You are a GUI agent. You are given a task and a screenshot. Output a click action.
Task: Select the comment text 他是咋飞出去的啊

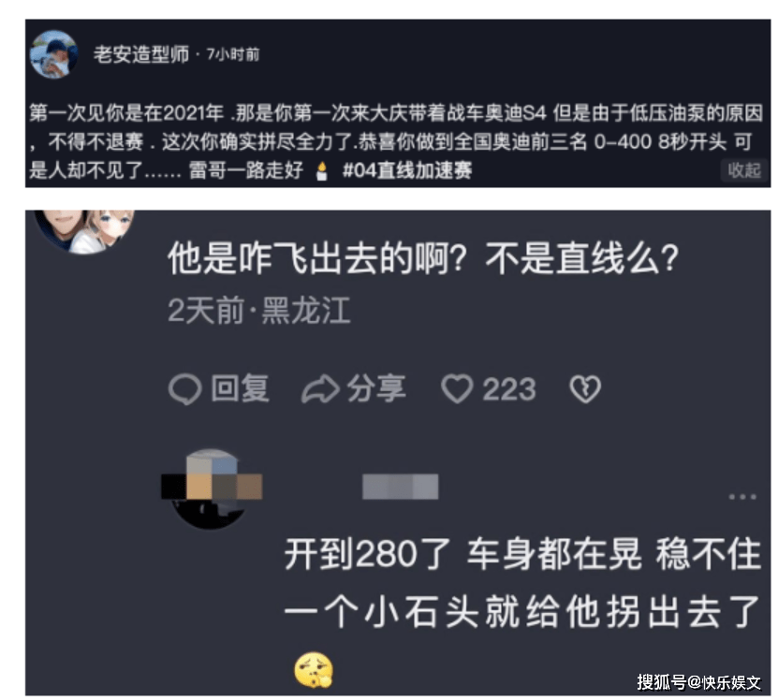tap(317, 258)
